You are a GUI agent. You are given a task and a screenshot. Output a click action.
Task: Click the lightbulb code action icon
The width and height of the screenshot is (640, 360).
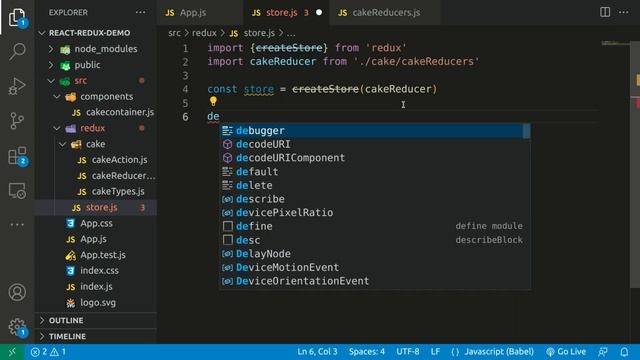pos(213,101)
